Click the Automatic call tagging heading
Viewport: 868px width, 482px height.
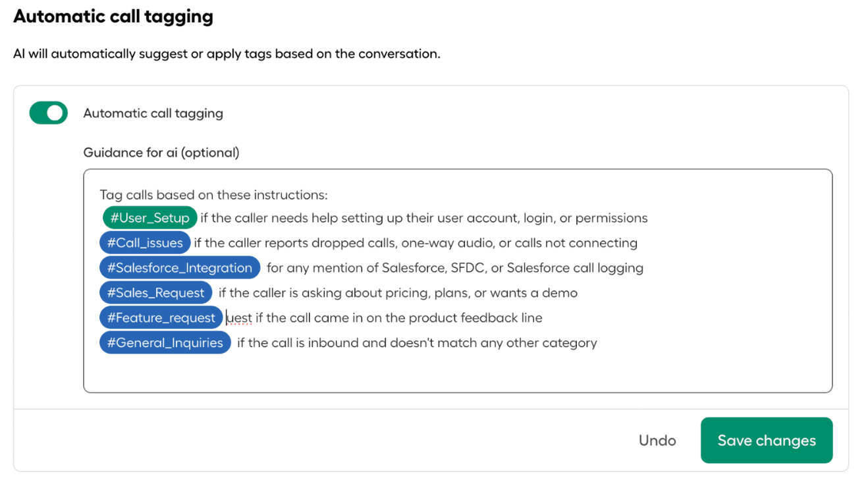point(113,16)
